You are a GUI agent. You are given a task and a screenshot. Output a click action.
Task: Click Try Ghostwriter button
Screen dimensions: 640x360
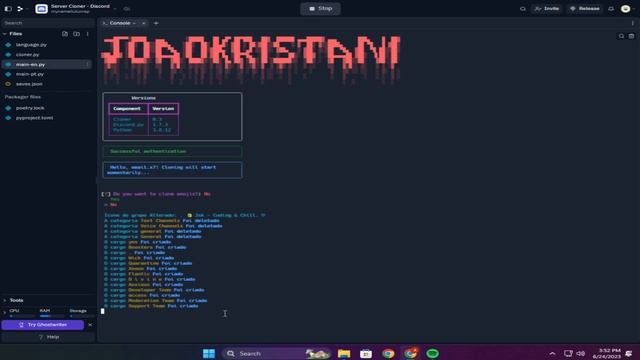coord(42,325)
